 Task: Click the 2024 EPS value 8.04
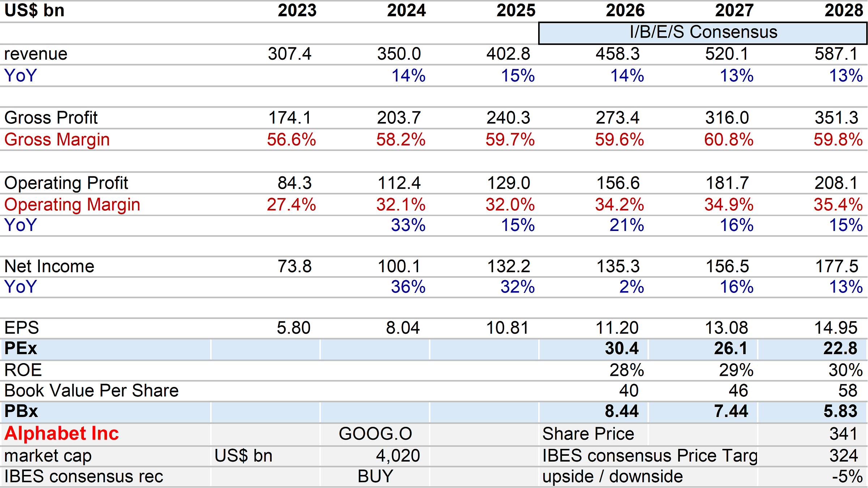[403, 328]
